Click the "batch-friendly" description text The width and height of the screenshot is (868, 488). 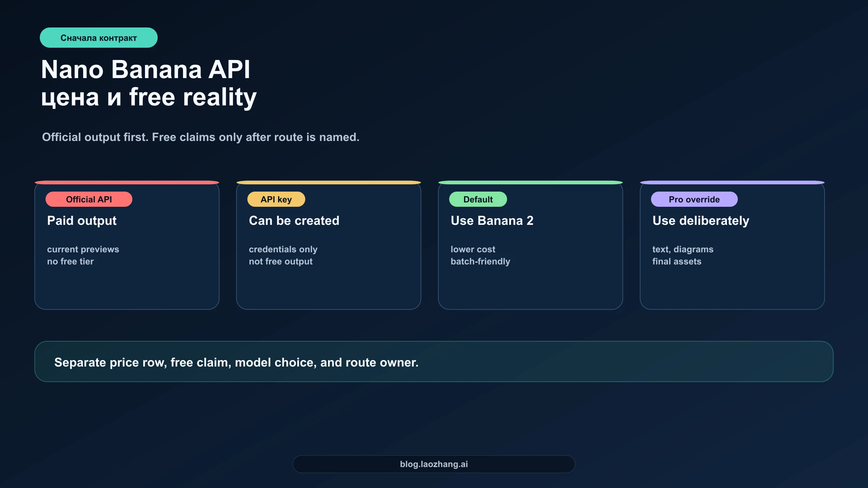click(480, 261)
